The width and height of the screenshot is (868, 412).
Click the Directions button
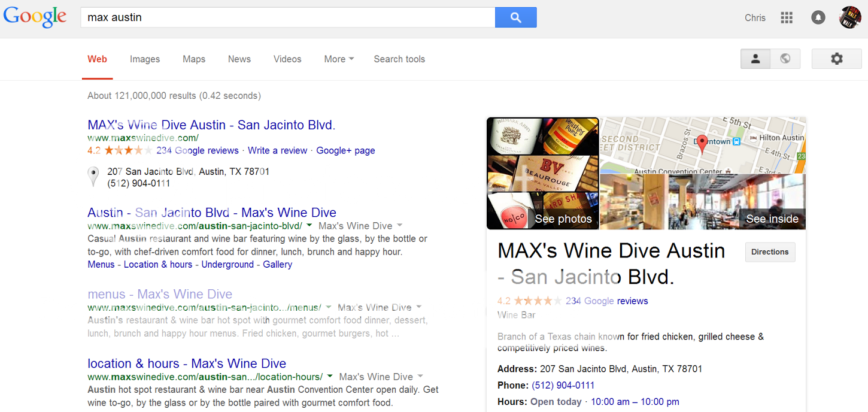[x=770, y=252]
